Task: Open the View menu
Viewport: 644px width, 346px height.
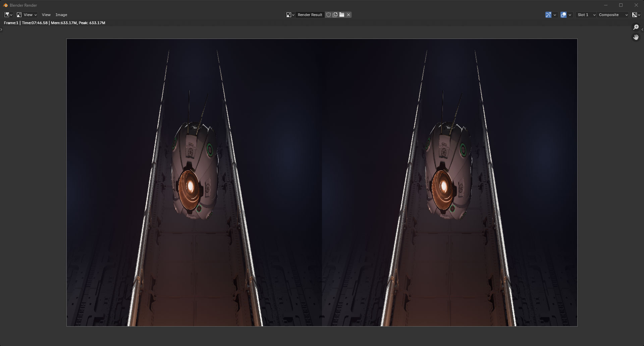Action: [x=46, y=15]
